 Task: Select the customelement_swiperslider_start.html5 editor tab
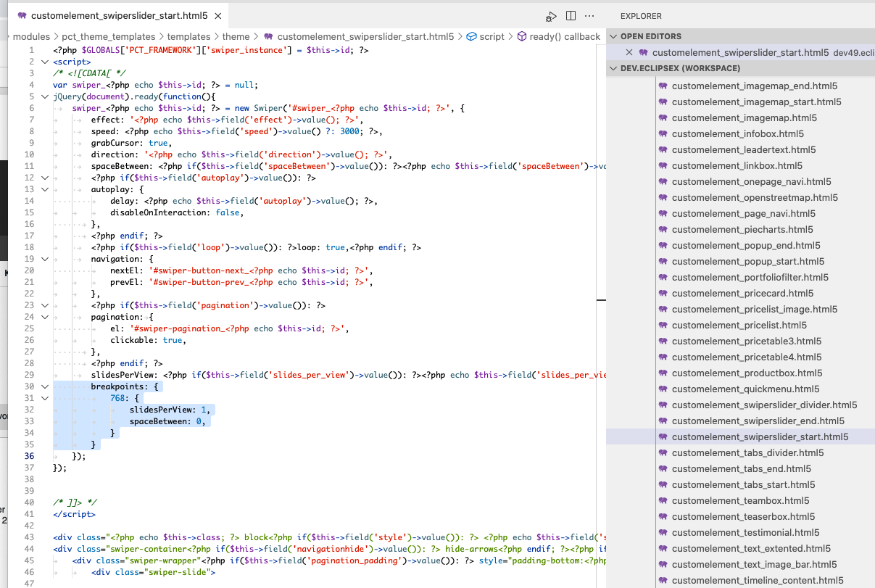(120, 15)
